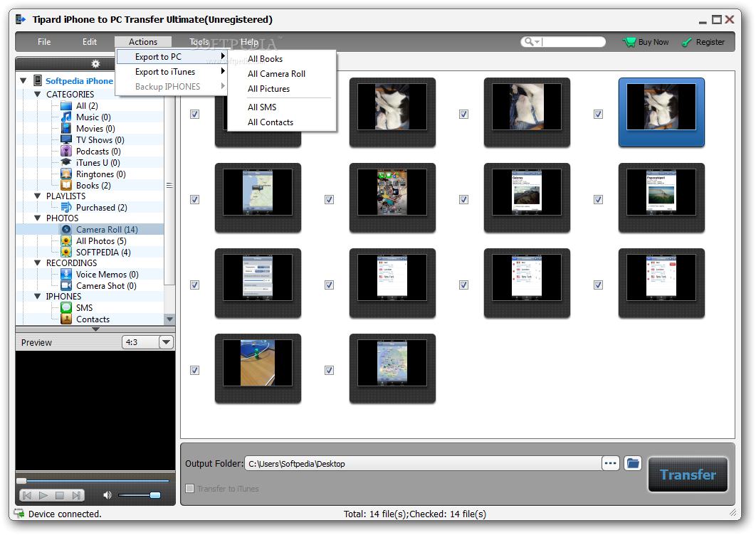Open the output folder icon button
756x535 pixels.
point(633,464)
